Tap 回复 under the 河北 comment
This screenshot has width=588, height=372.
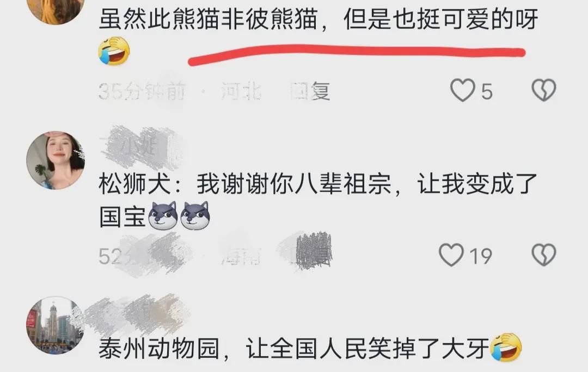[x=310, y=91]
